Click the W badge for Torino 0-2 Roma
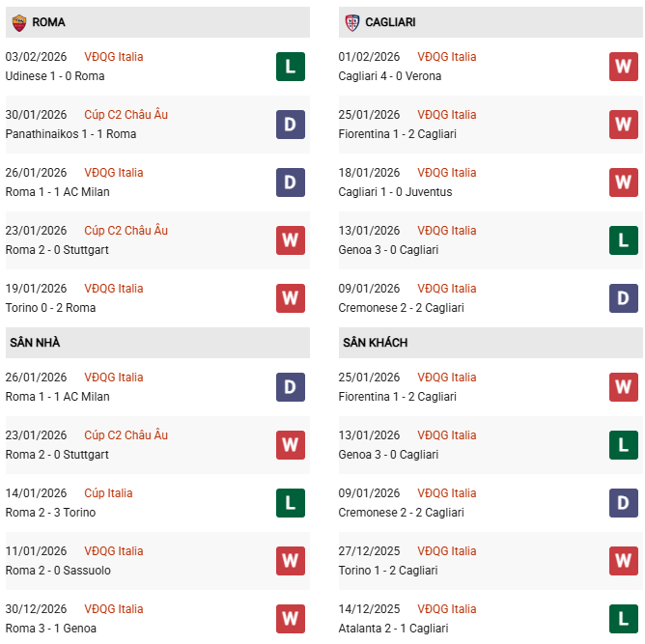 [x=291, y=298]
